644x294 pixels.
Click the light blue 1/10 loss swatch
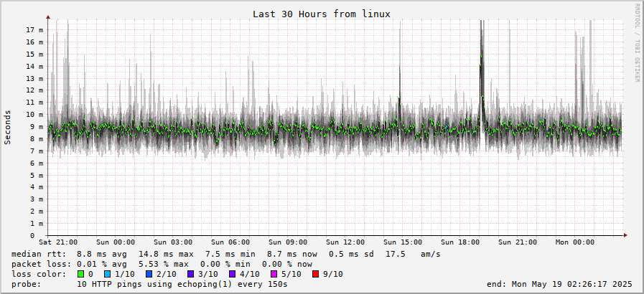click(107, 274)
